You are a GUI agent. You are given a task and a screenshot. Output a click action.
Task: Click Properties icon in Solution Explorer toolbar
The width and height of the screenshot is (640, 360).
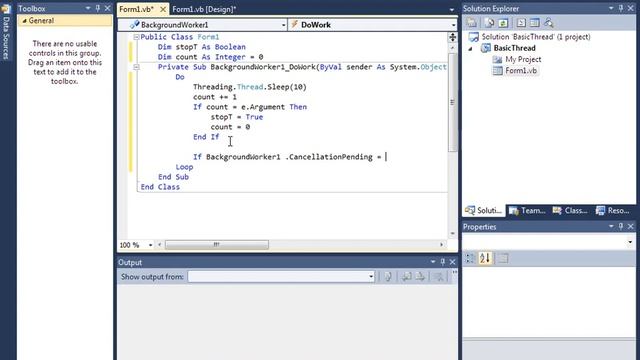click(471, 23)
